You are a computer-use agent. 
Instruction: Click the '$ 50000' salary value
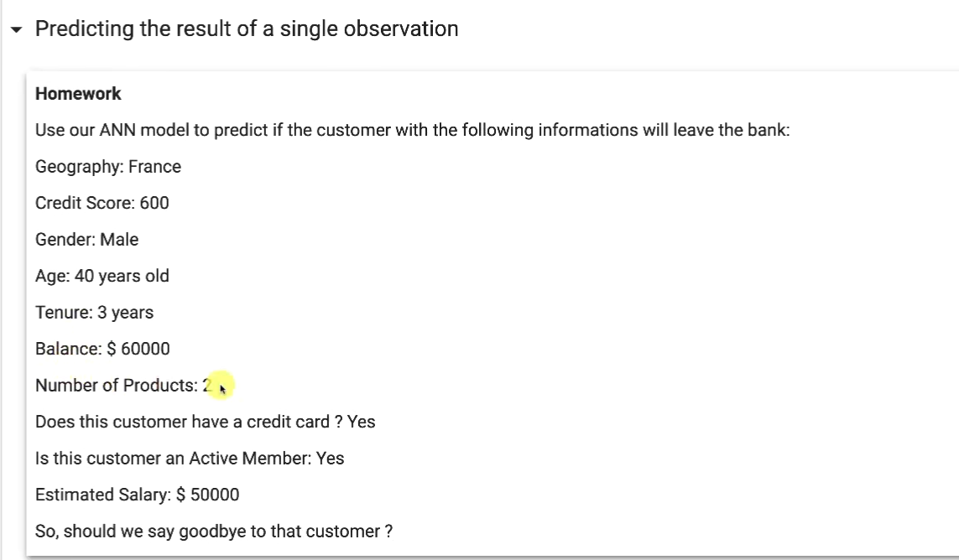[x=208, y=495]
